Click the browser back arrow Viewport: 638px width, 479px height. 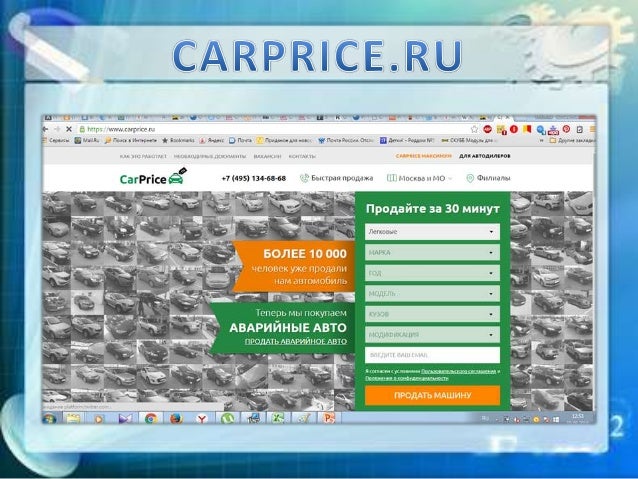click(x=46, y=129)
